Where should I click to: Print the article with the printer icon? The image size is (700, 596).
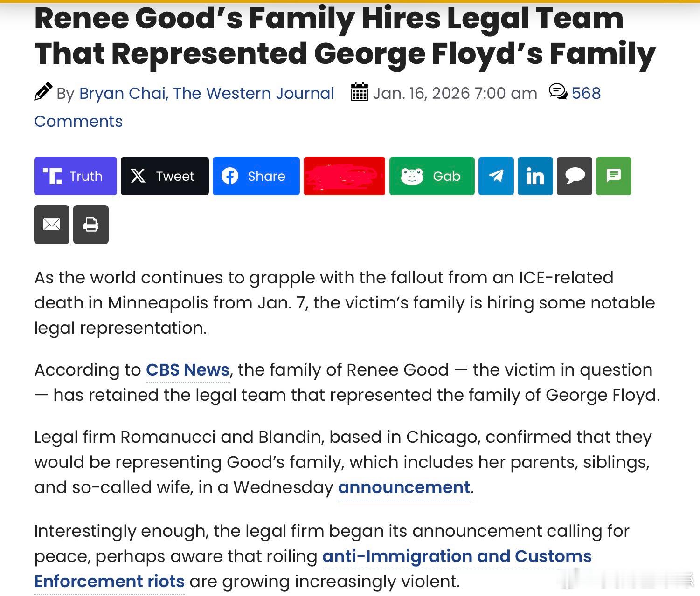click(x=91, y=225)
